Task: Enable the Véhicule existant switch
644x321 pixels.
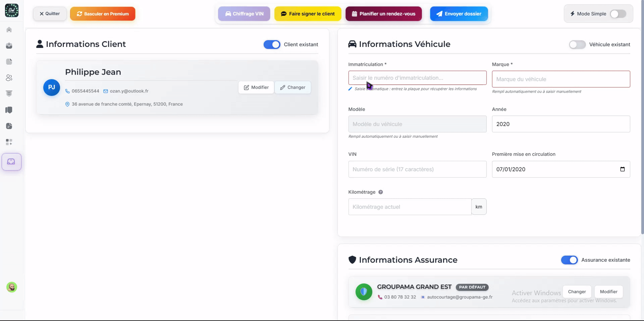Action: coord(577,44)
